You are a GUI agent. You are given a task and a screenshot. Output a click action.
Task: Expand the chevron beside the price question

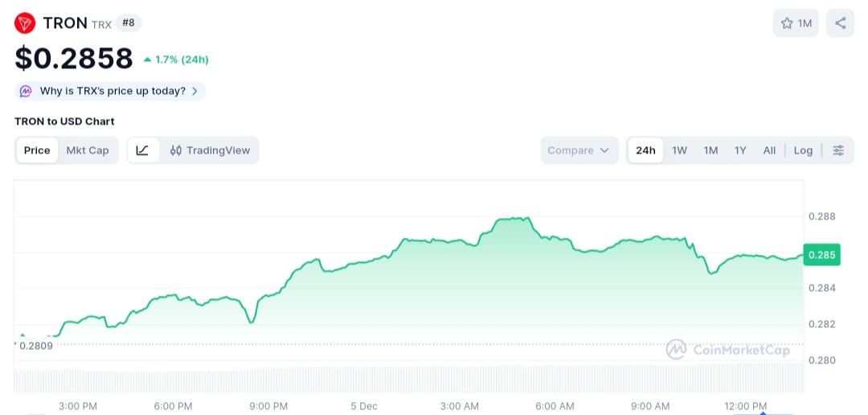(194, 92)
